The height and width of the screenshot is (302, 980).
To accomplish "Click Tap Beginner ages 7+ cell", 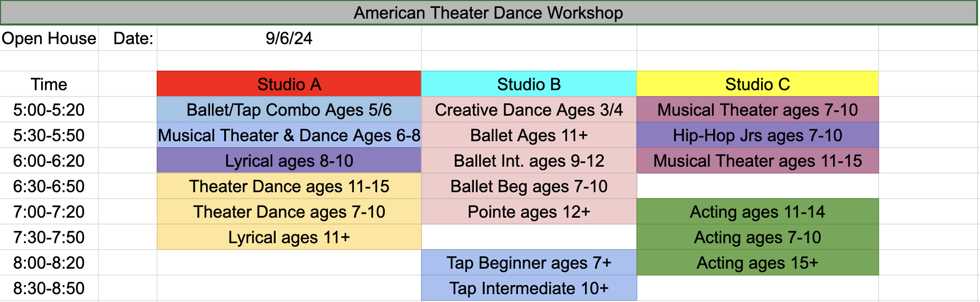I will click(529, 262).
